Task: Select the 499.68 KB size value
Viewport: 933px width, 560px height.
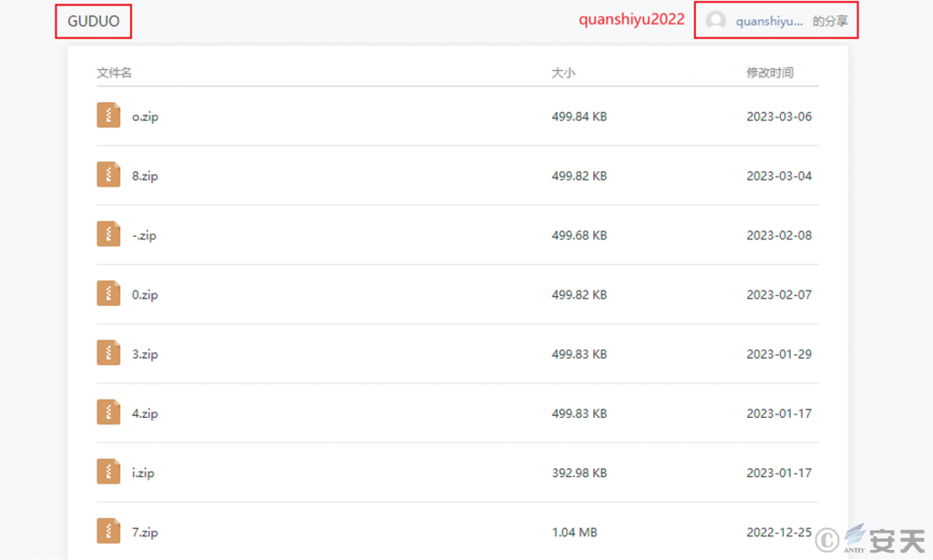Action: coord(579,236)
